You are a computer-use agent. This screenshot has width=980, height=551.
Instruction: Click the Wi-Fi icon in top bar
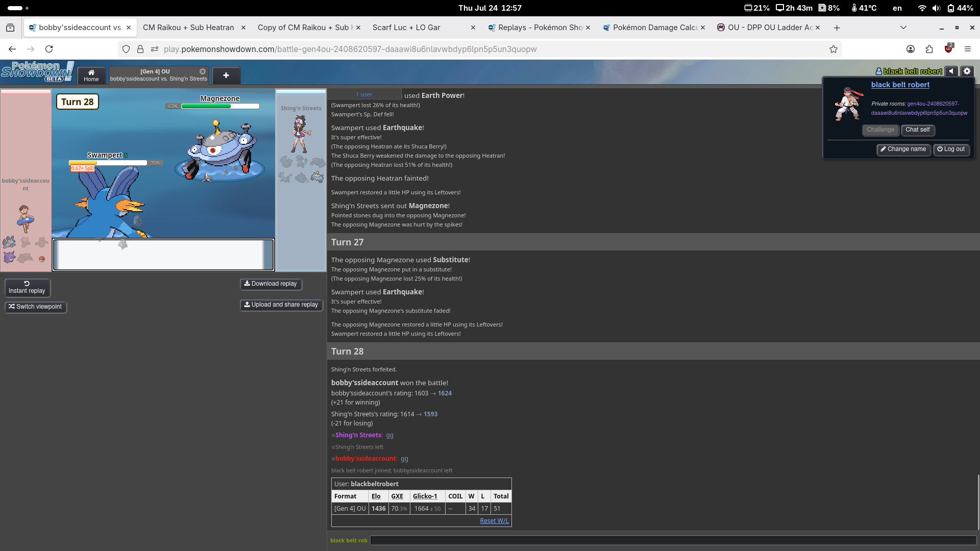point(922,8)
